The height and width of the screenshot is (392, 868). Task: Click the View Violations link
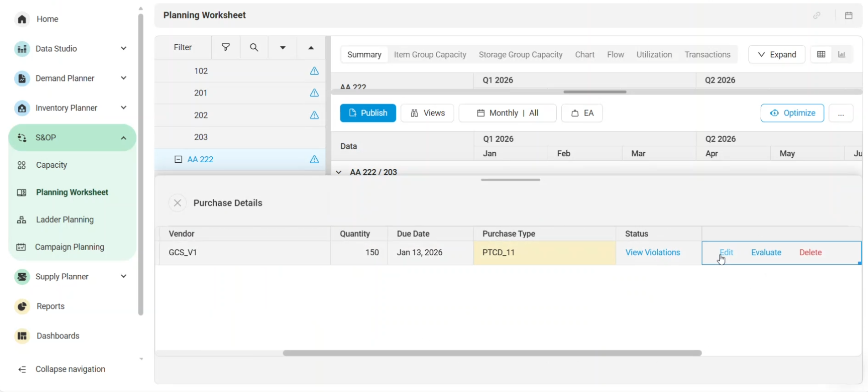(x=653, y=253)
